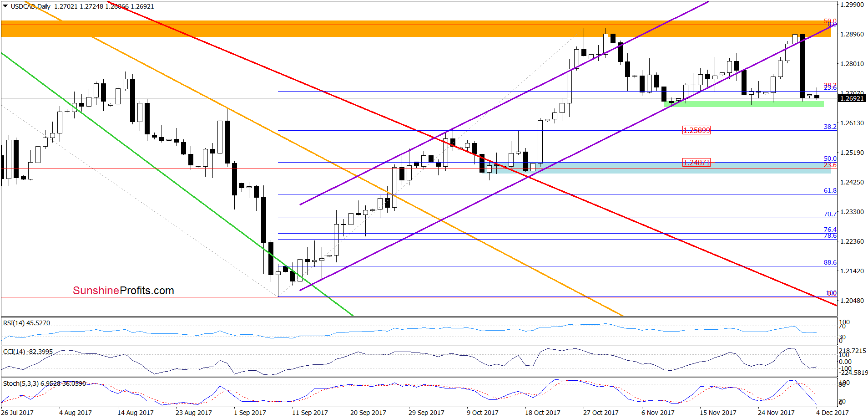Screen dimensions: 868x419
Task: Click the 24 Nov 2017 date label
Action: pyautogui.click(x=776, y=413)
